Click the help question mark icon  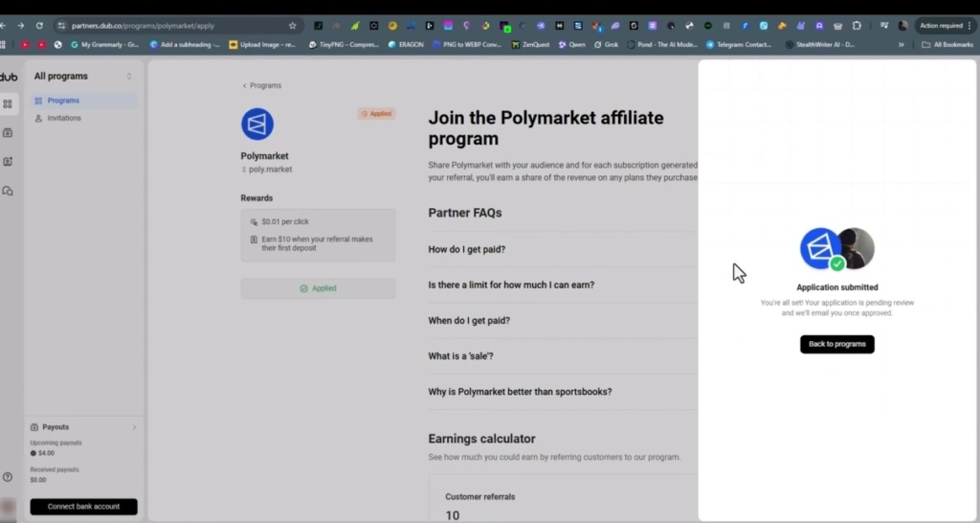coord(8,477)
